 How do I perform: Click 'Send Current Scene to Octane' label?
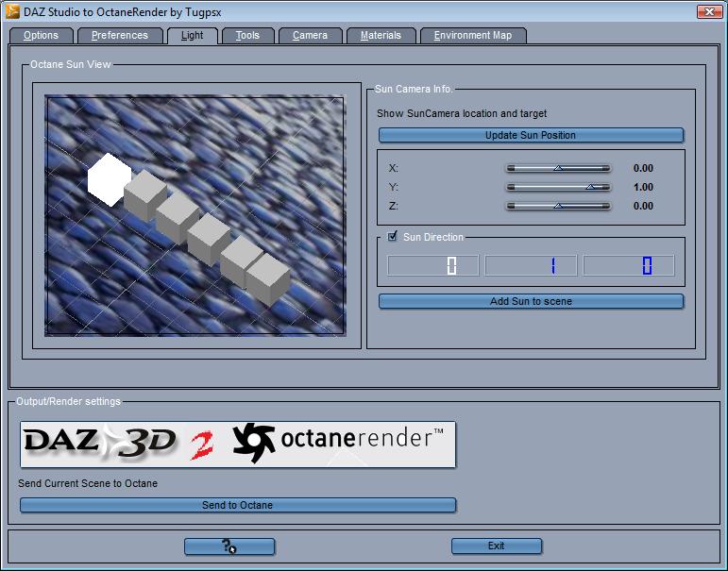[x=88, y=483]
